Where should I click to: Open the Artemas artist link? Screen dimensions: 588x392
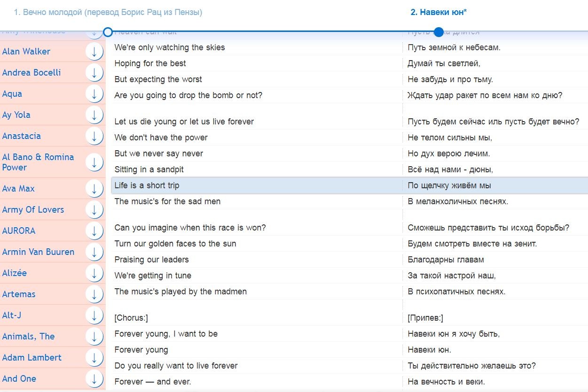(x=19, y=294)
